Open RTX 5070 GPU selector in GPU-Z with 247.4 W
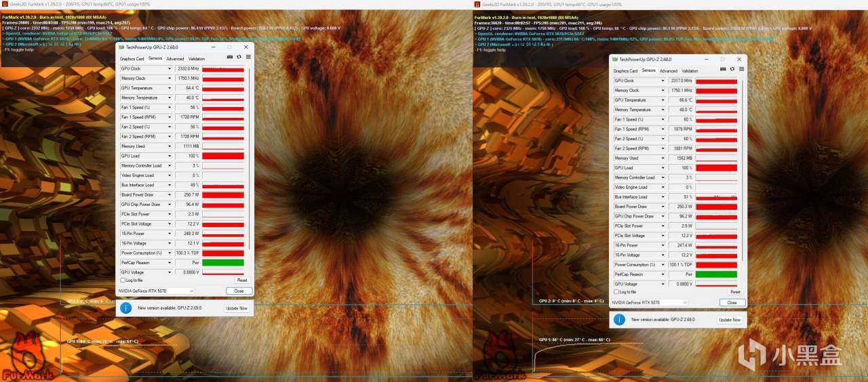 (650, 303)
